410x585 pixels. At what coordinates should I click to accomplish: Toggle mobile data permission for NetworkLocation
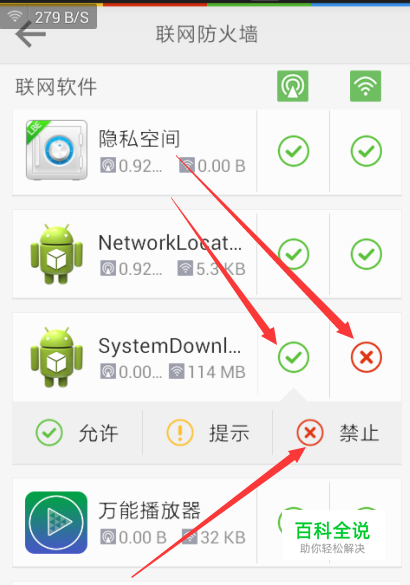[x=294, y=254]
